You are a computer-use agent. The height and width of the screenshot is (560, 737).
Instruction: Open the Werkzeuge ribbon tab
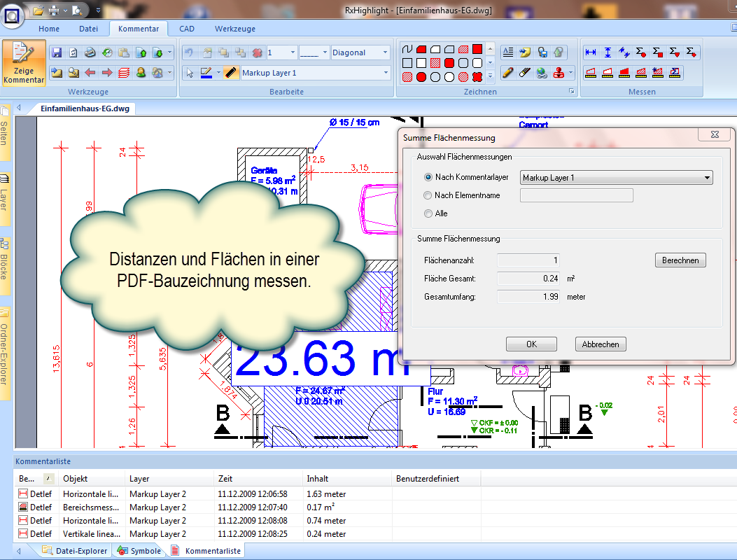(235, 29)
